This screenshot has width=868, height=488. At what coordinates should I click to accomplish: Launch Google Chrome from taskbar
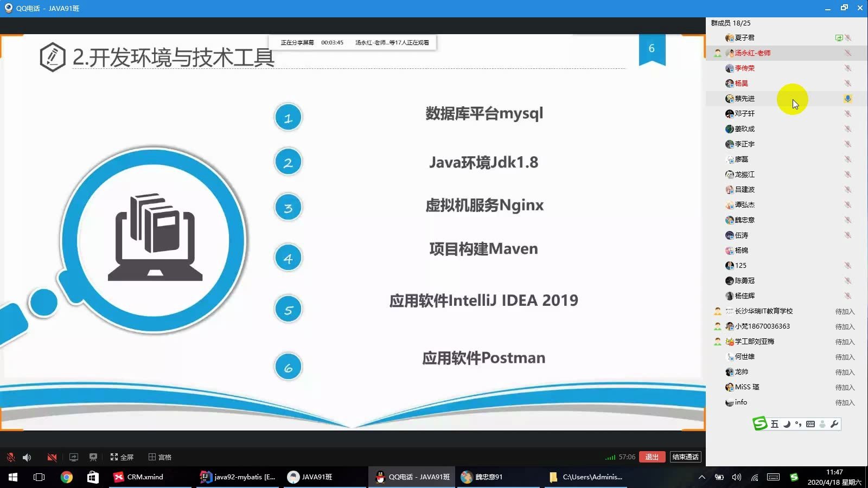click(66, 477)
